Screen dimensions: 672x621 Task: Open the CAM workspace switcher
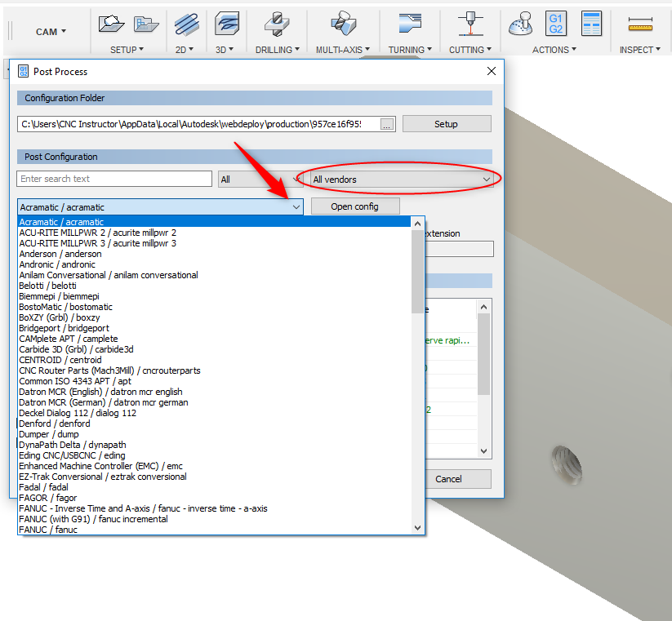pos(51,32)
